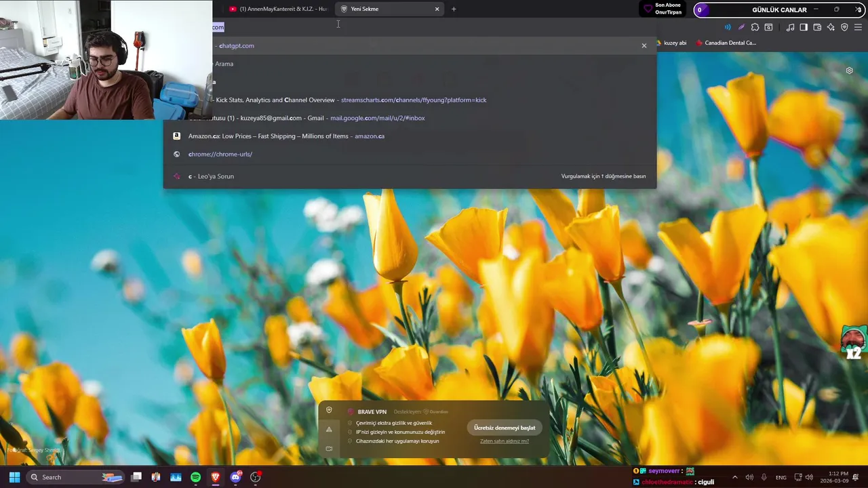This screenshot has height=488, width=868.
Task: Click the Leo AI sparkle icon in toolbar
Action: [831, 27]
